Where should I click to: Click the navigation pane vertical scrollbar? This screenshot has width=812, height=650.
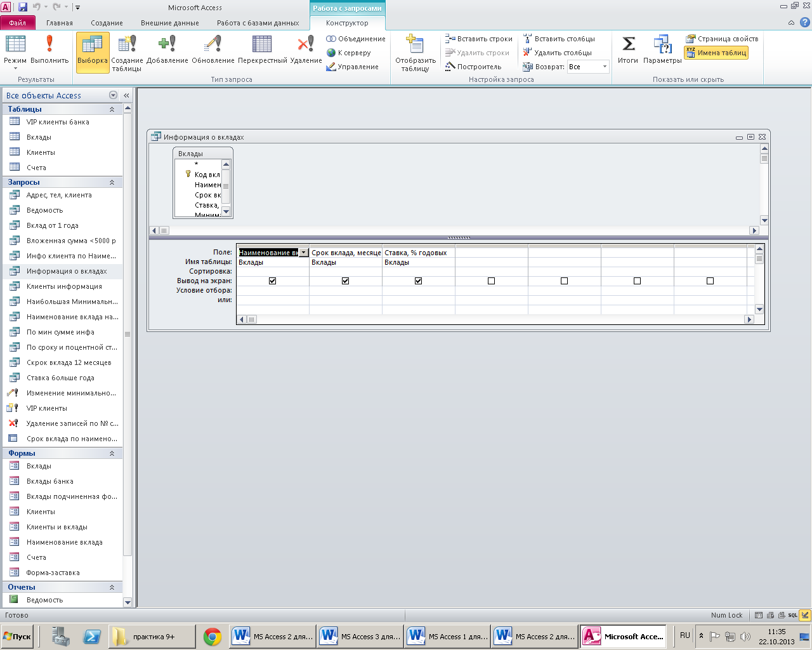[128, 355]
